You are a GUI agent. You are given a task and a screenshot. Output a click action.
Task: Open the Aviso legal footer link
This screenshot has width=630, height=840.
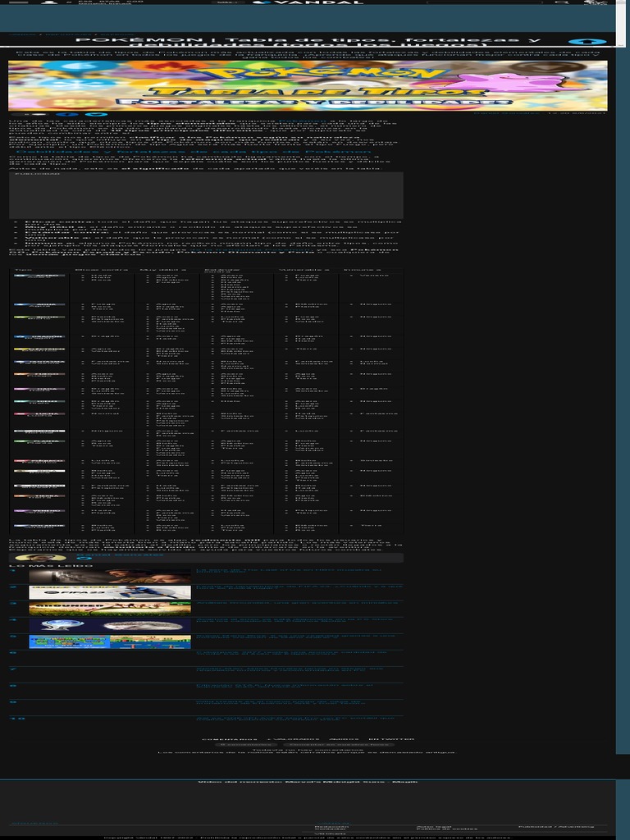point(435,826)
